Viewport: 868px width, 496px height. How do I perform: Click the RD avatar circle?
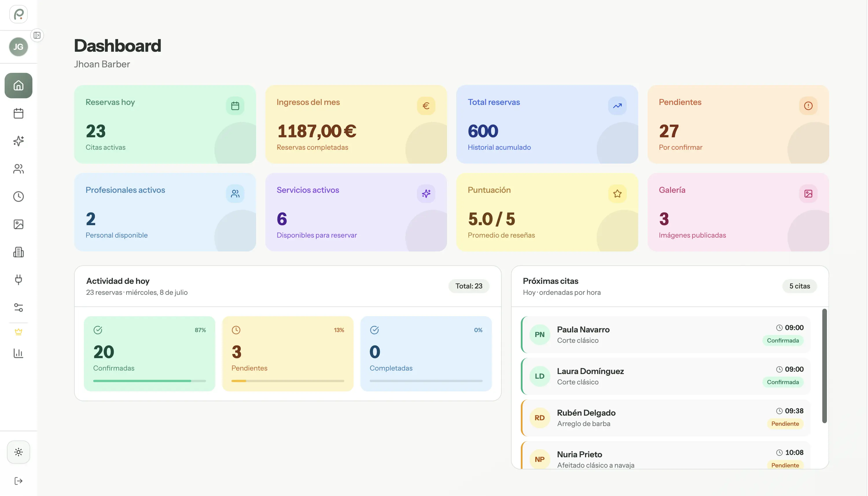click(x=539, y=418)
